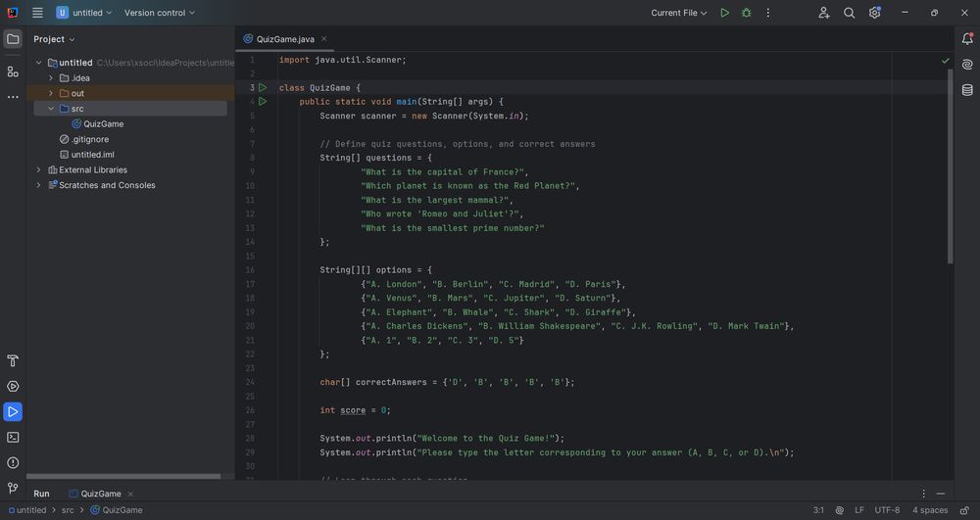Screen dimensions: 980x520
Task: Toggle the Run tool window sidebar icon
Action: tap(13, 412)
